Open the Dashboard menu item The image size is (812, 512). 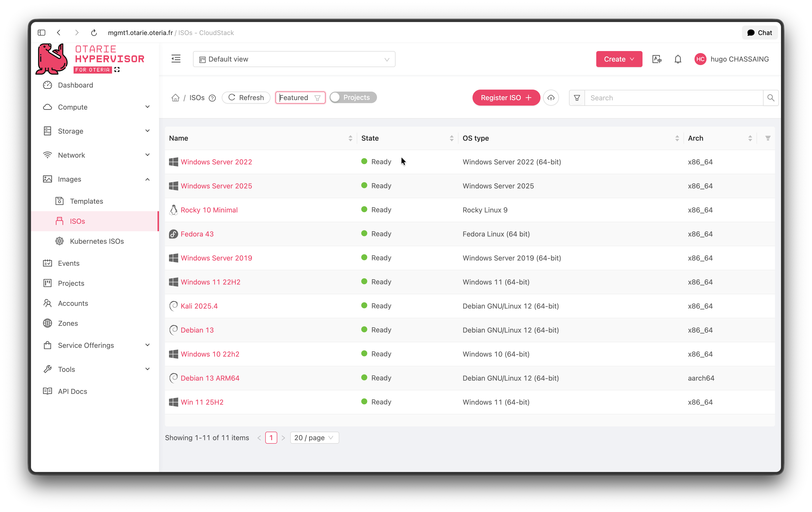[75, 85]
